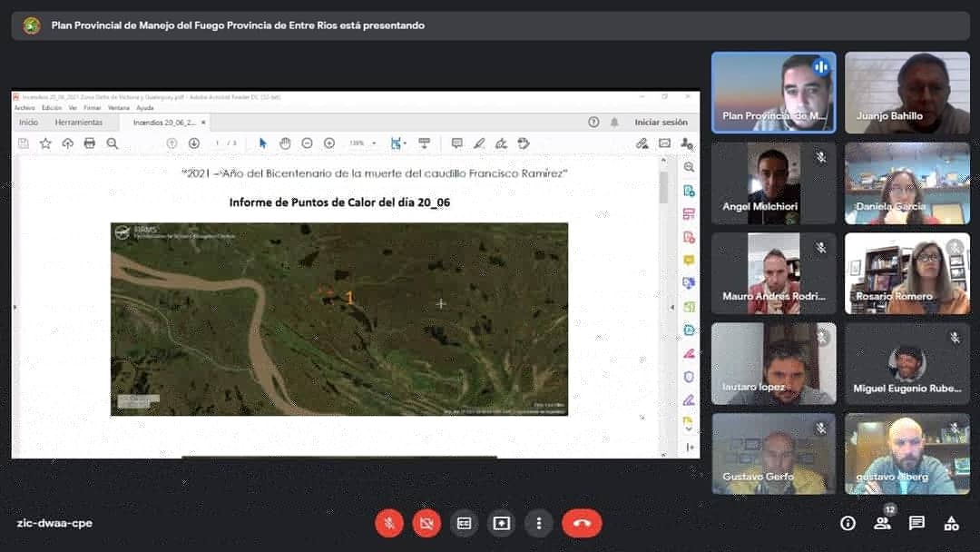Click the stamp tool icon
Screen dimensions: 980x552
tap(524, 143)
